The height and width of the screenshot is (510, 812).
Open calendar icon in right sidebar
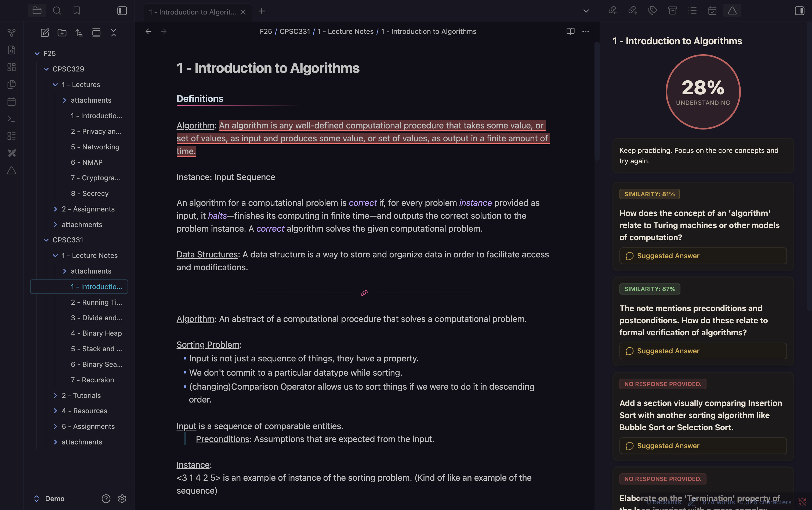pos(712,11)
